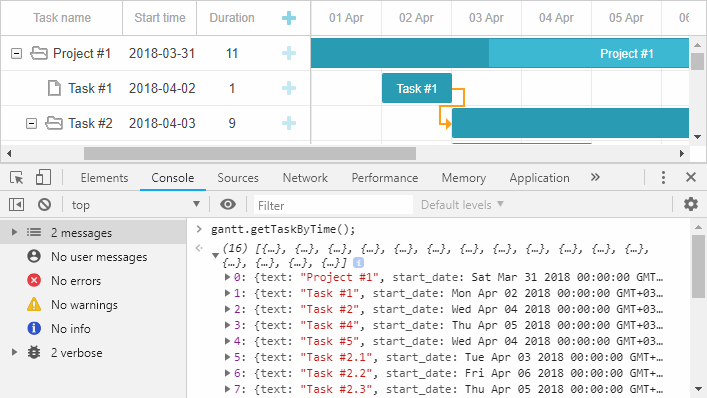Select the Task #1 bar in the timeline
The image size is (707, 398).
[417, 88]
